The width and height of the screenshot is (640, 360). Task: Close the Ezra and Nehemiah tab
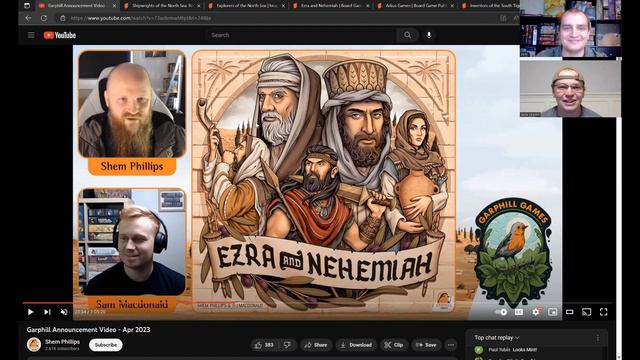368,6
